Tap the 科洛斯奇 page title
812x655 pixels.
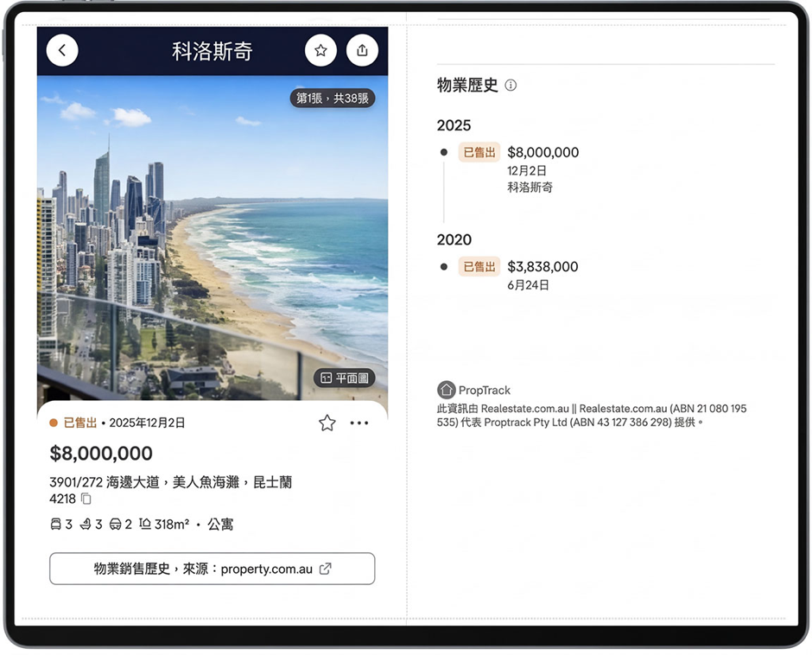pos(212,51)
